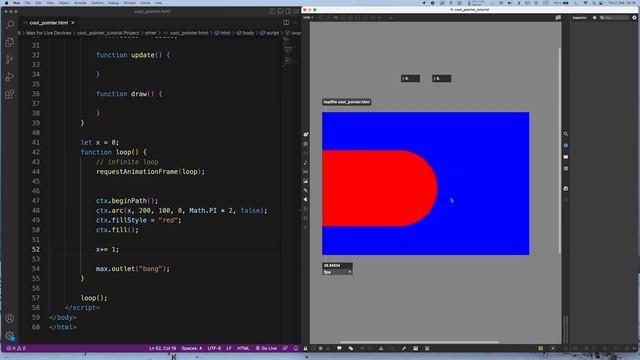The height and width of the screenshot is (360, 640).
Task: Click the comment bubble icon in Max top toolbar
Action: (558, 18)
